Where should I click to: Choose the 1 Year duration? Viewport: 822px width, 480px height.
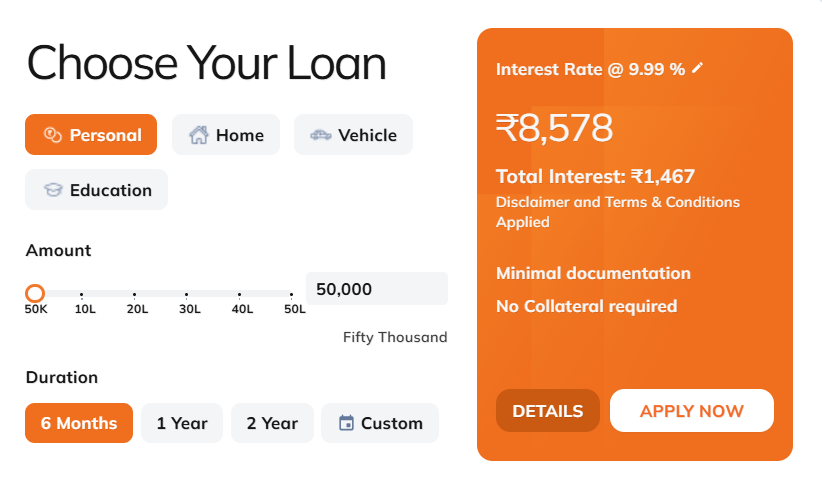(x=182, y=423)
